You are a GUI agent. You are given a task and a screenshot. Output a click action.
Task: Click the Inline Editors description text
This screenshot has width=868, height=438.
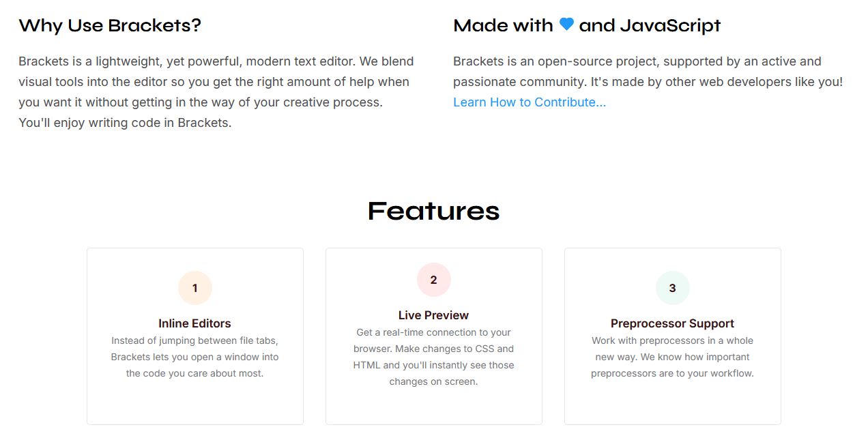[x=195, y=357]
